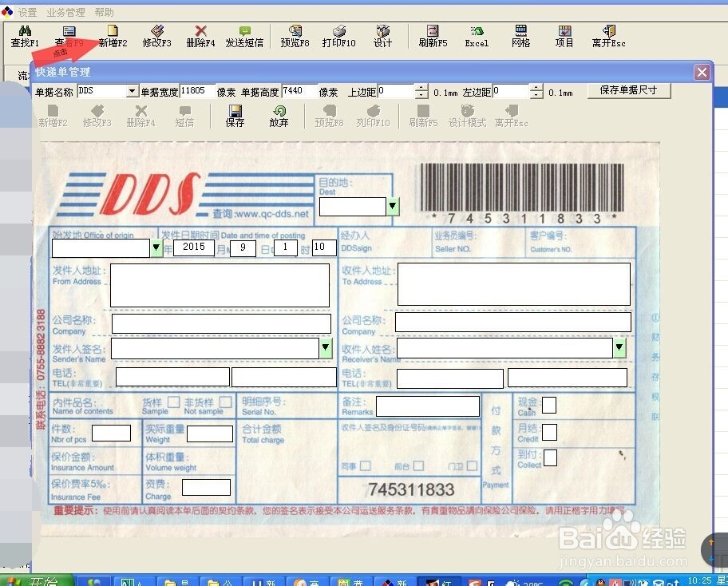Click the year field showing 2015
728x586 pixels.
pyautogui.click(x=194, y=247)
